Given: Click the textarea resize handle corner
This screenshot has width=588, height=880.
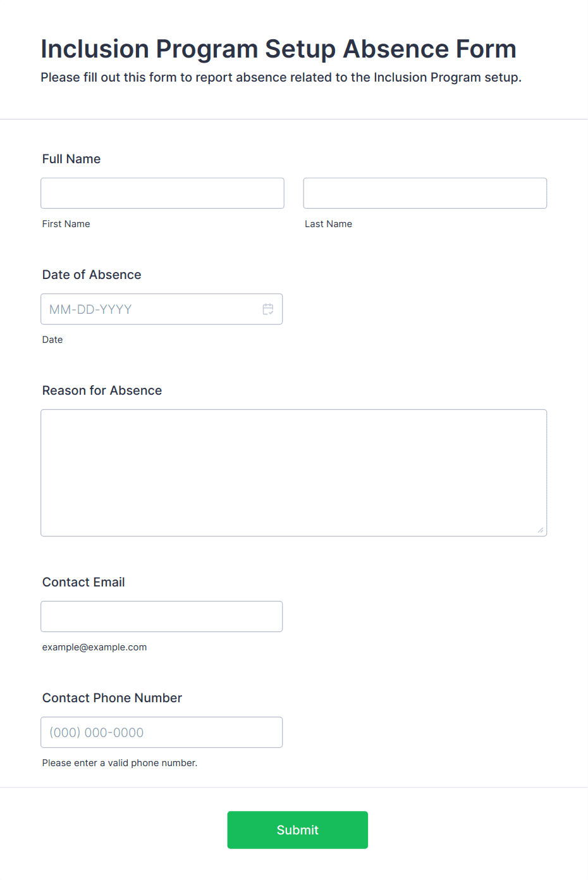Looking at the screenshot, I should [541, 530].
